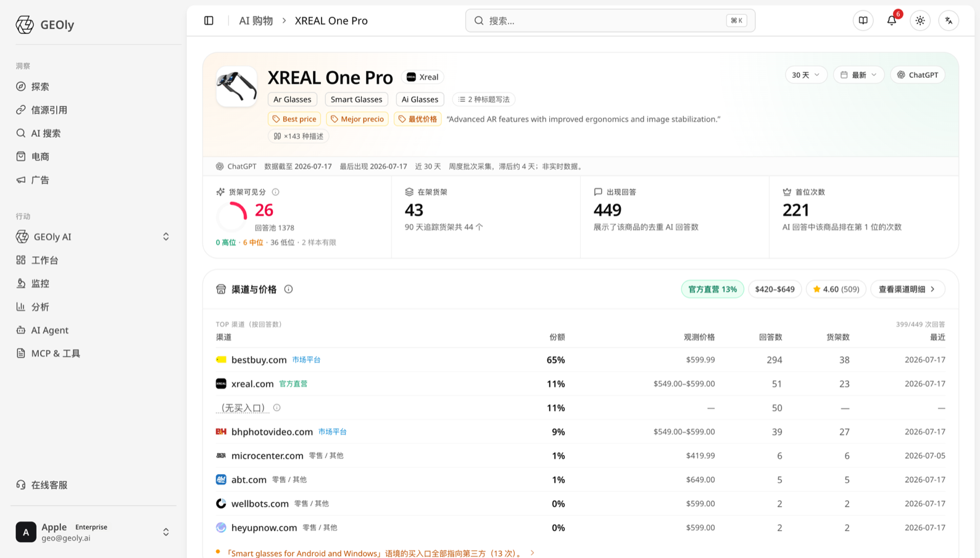
Task: Click the bestbuy.com channel icon
Action: 221,360
